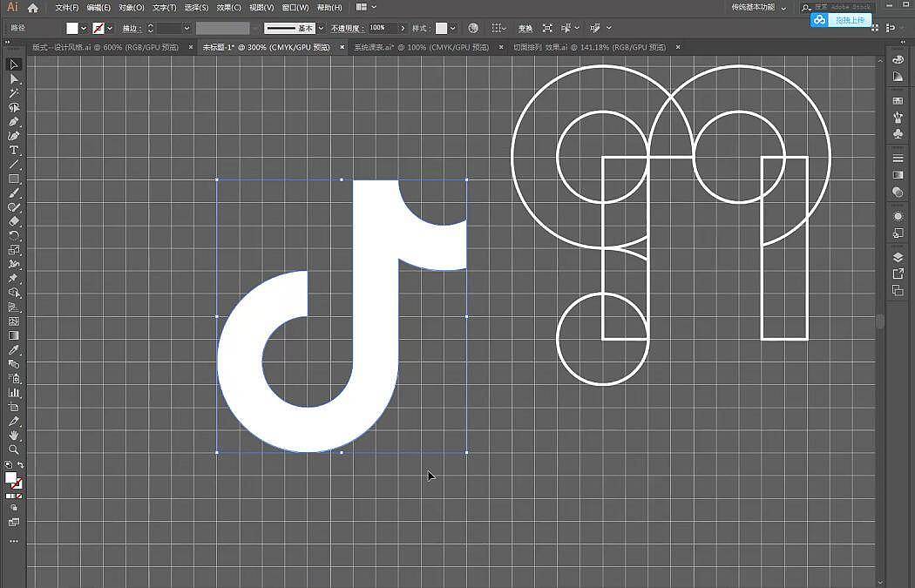Screen dimensions: 915x588
Task: Open the stroke weight dropdown
Action: click(x=186, y=28)
